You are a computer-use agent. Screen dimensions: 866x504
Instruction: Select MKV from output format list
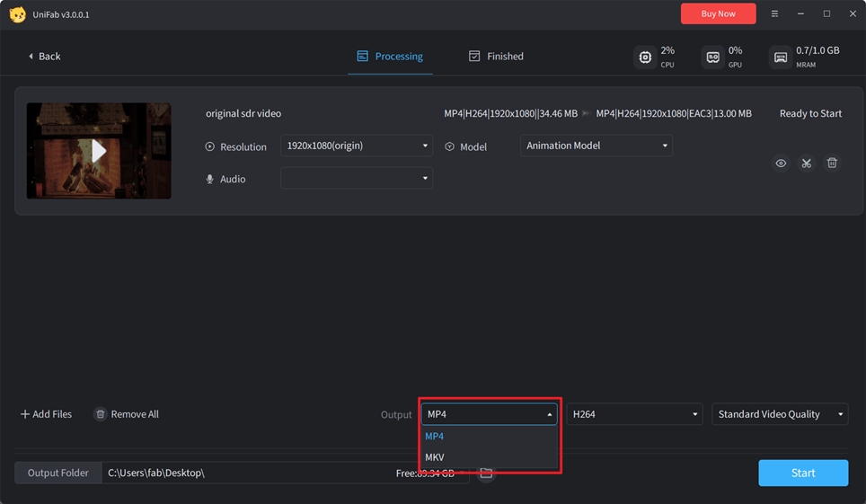(x=435, y=457)
